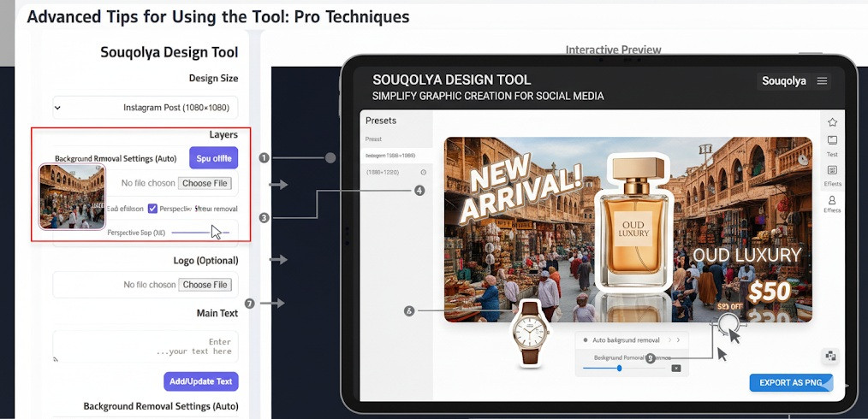
Task: Adjust the Perspective slider in Layers
Action: click(200, 233)
